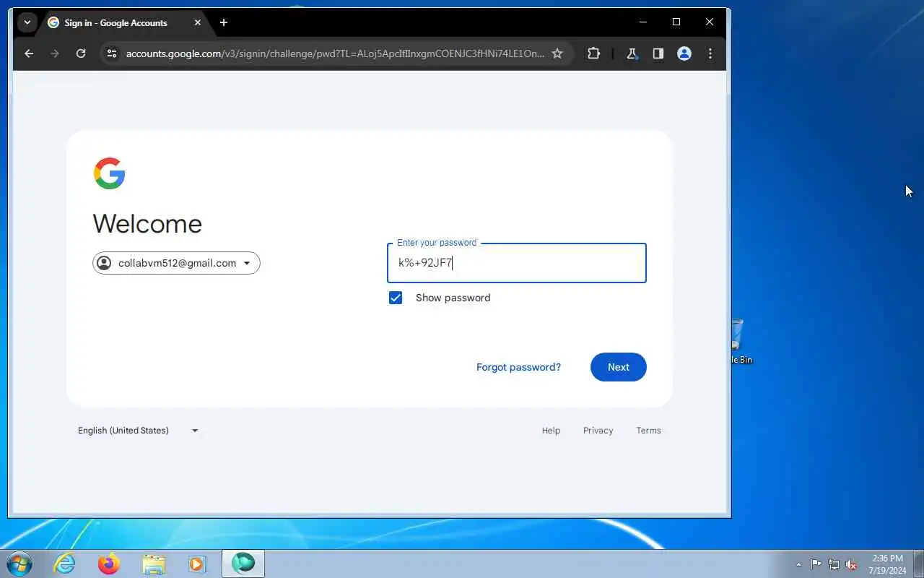Open the Action Center flag icon

click(816, 564)
